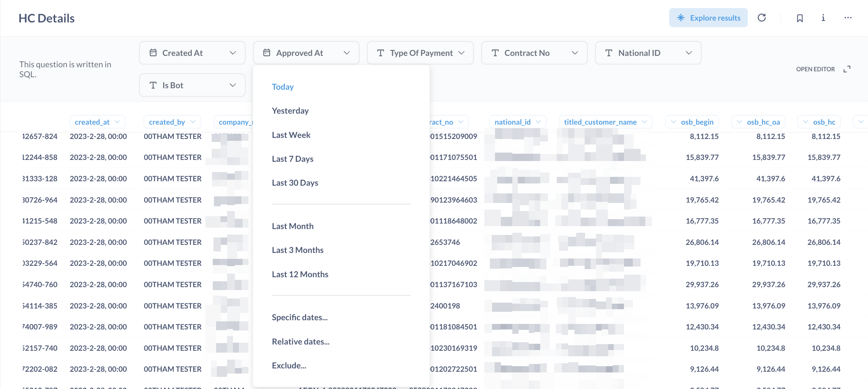Screen dimensions: 868x389
Task: Click cell ending 42657-824
Action: pyautogui.click(x=40, y=136)
